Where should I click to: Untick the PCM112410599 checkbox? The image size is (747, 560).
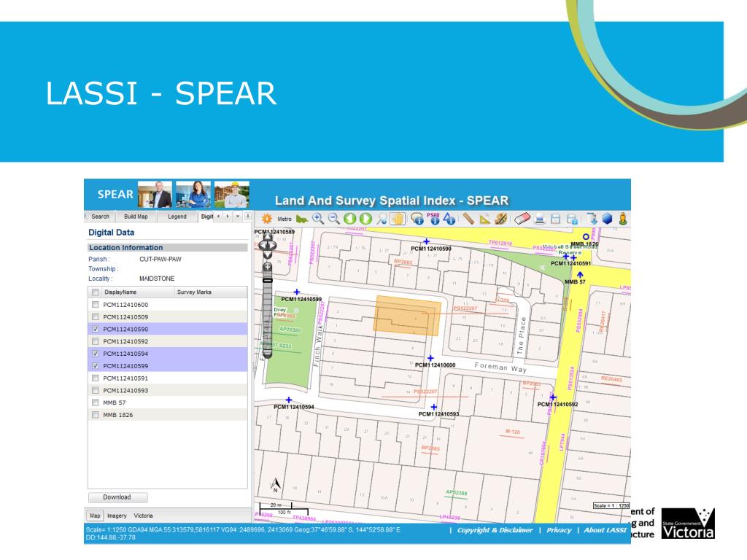point(96,366)
